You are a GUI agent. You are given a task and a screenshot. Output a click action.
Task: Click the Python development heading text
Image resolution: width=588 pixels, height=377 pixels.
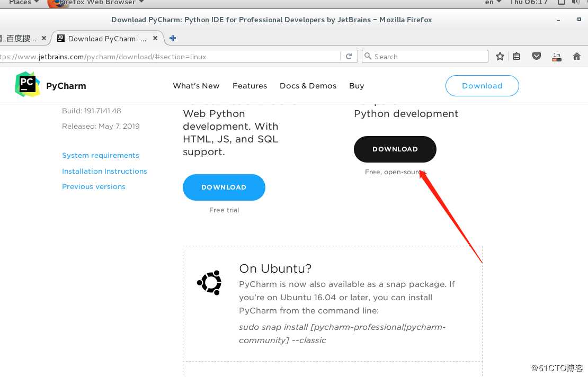[x=406, y=113]
